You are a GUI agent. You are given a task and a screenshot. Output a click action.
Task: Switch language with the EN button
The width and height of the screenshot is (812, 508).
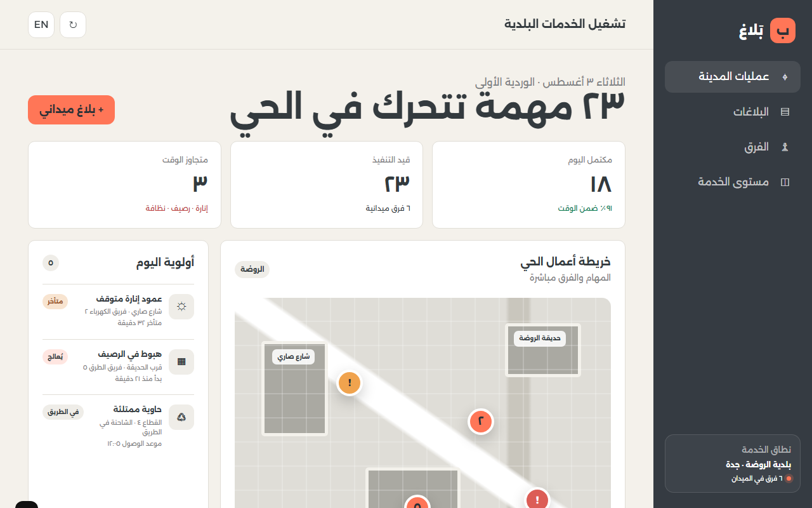click(x=41, y=25)
